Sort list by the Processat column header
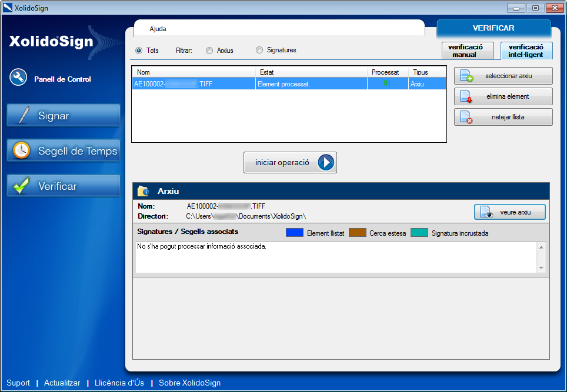This screenshot has height=392, width=567. (x=388, y=72)
